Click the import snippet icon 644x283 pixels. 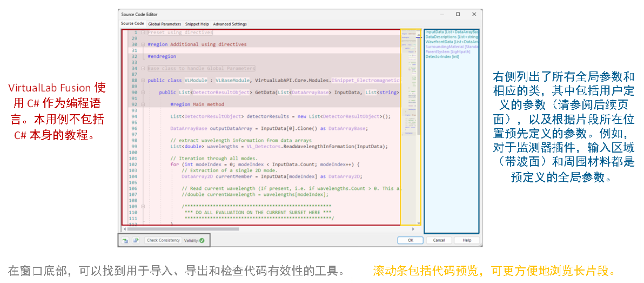[x=125, y=240]
